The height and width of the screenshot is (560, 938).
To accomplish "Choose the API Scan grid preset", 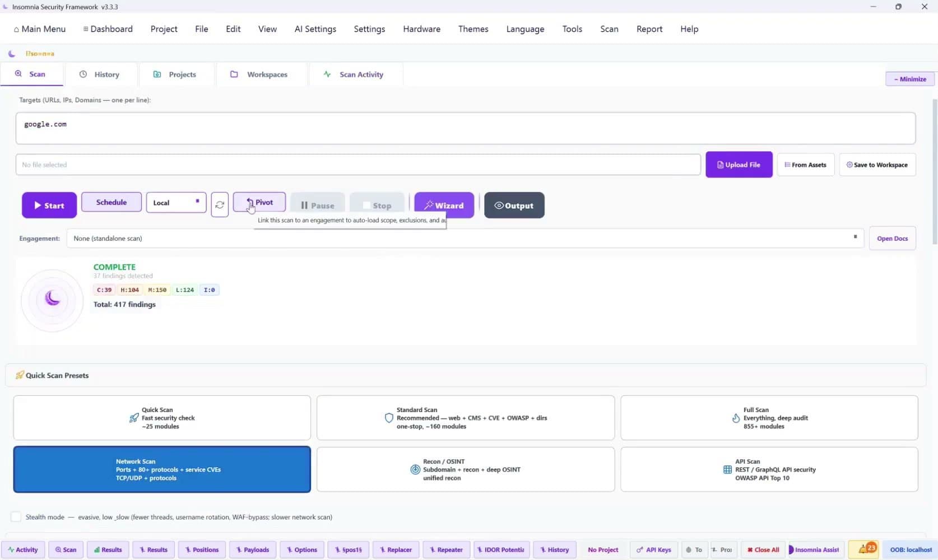I will click(769, 469).
